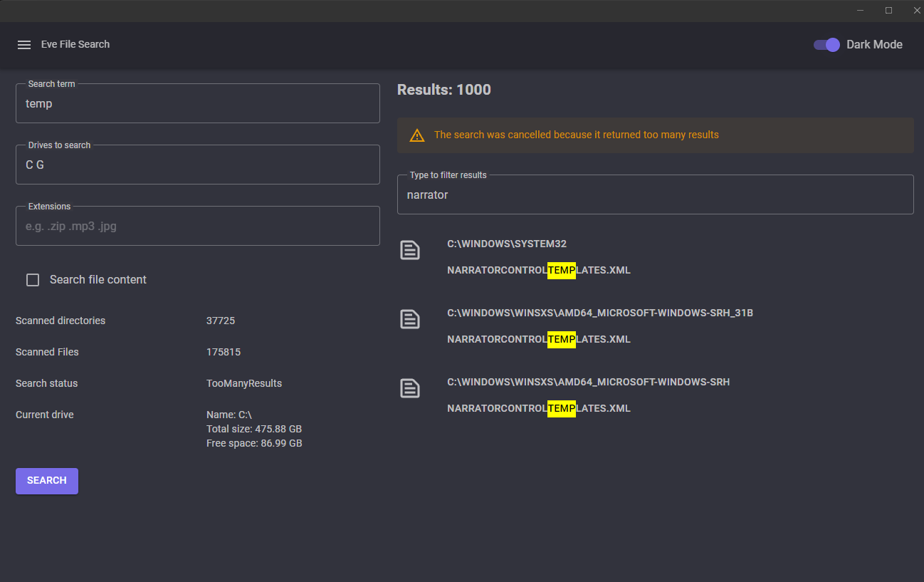This screenshot has width=924, height=582.
Task: Click the Eve File Search title
Action: coord(75,44)
